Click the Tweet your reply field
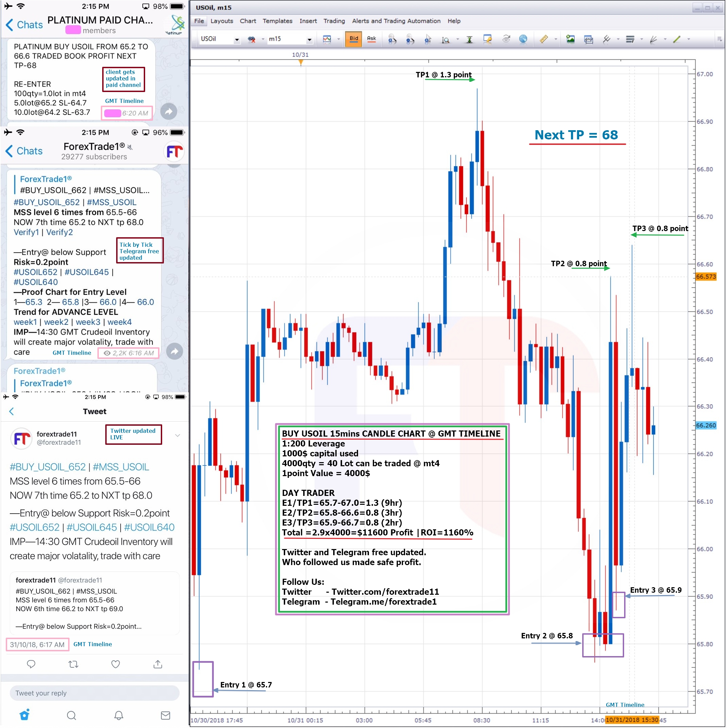 [x=94, y=693]
